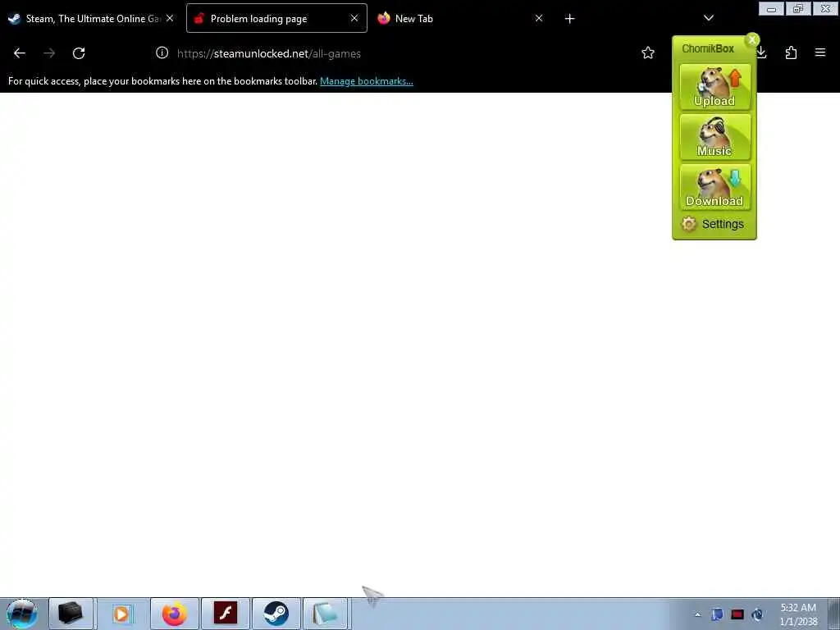Click the blue flag tray icon
The width and height of the screenshot is (840, 630).
tap(717, 614)
